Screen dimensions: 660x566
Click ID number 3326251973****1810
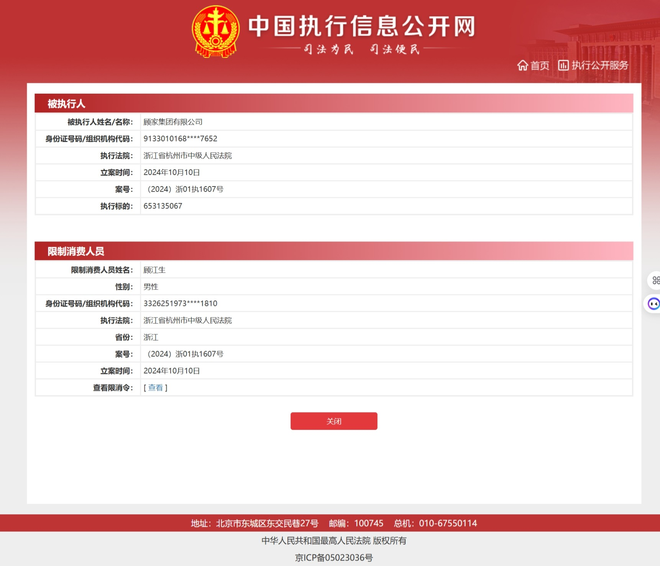tap(180, 303)
